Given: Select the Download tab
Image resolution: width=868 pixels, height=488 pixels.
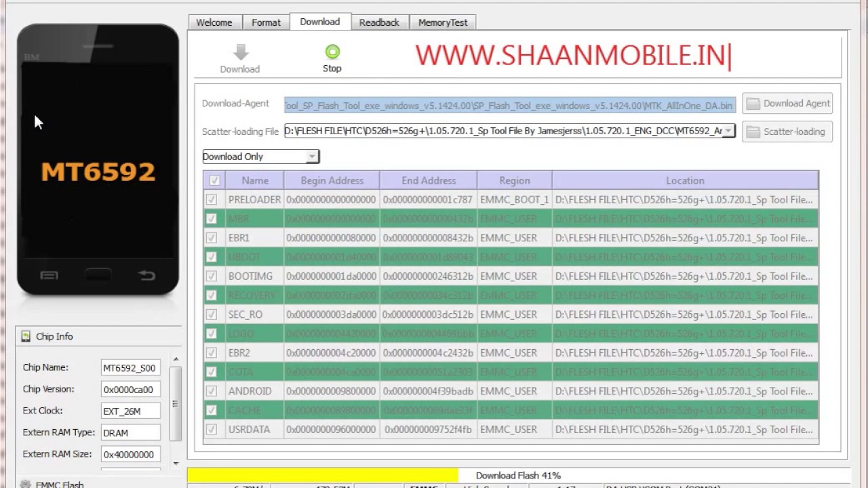Looking at the screenshot, I should (x=320, y=22).
